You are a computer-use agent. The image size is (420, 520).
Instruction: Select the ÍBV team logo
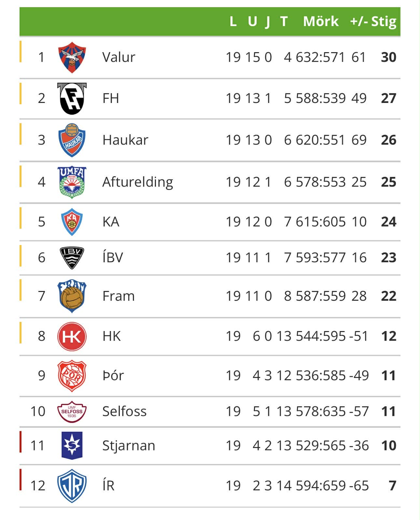(x=72, y=258)
